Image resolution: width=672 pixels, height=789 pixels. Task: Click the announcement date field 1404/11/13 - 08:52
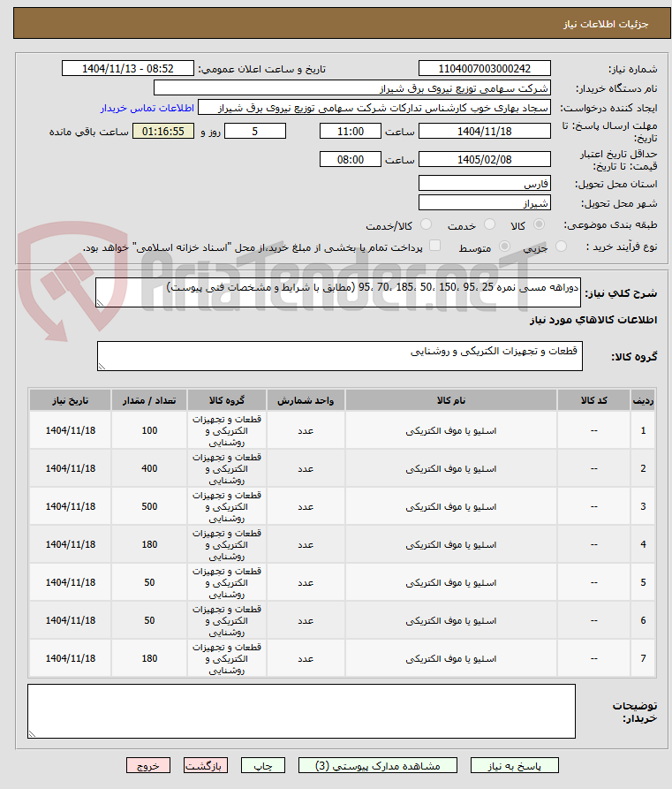click(x=128, y=68)
